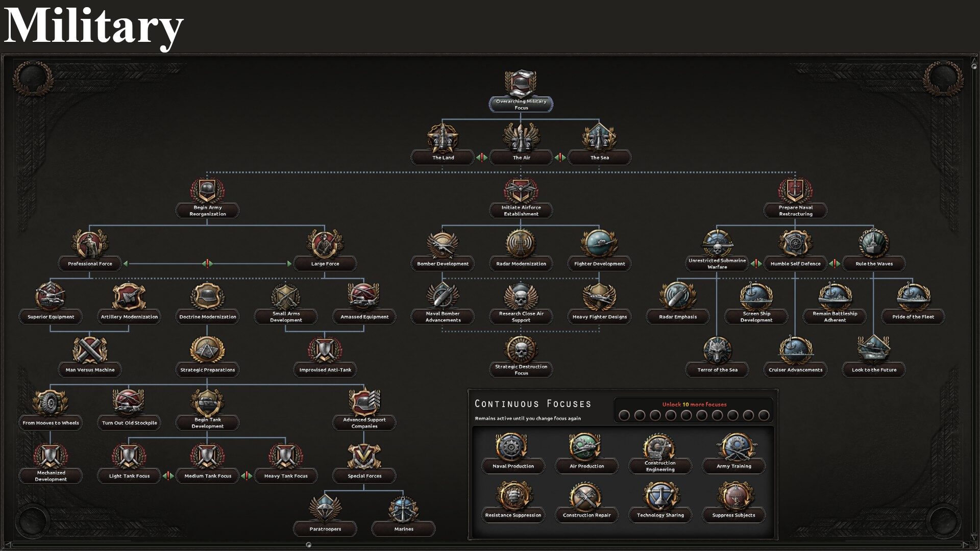This screenshot has height=551, width=980.
Task: Click Small Arms Development focus icon
Action: [x=286, y=296]
